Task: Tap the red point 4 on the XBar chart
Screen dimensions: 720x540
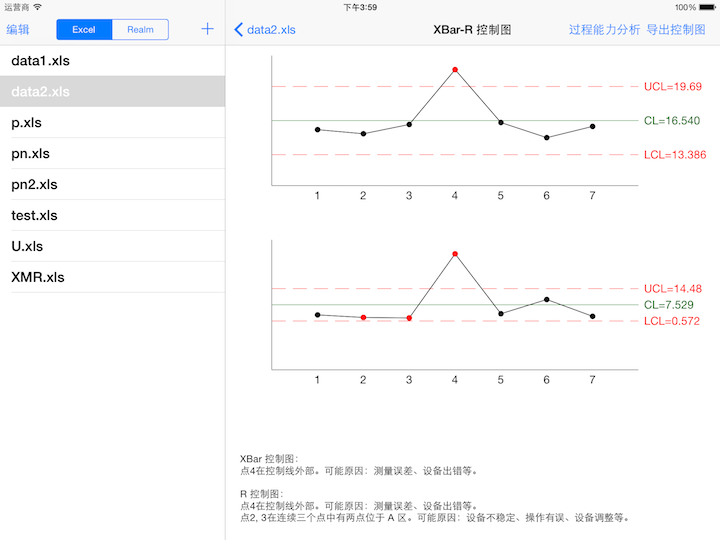Action: (455, 70)
